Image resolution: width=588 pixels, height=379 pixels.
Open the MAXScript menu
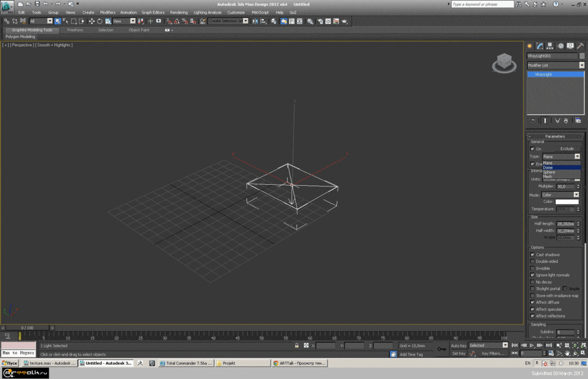260,12
